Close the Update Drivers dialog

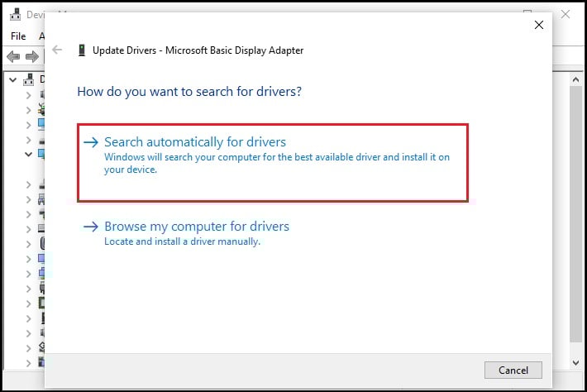pos(539,25)
